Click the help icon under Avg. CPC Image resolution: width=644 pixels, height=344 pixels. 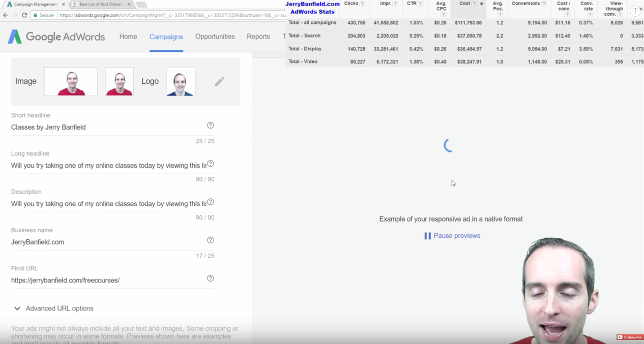pos(444,15)
